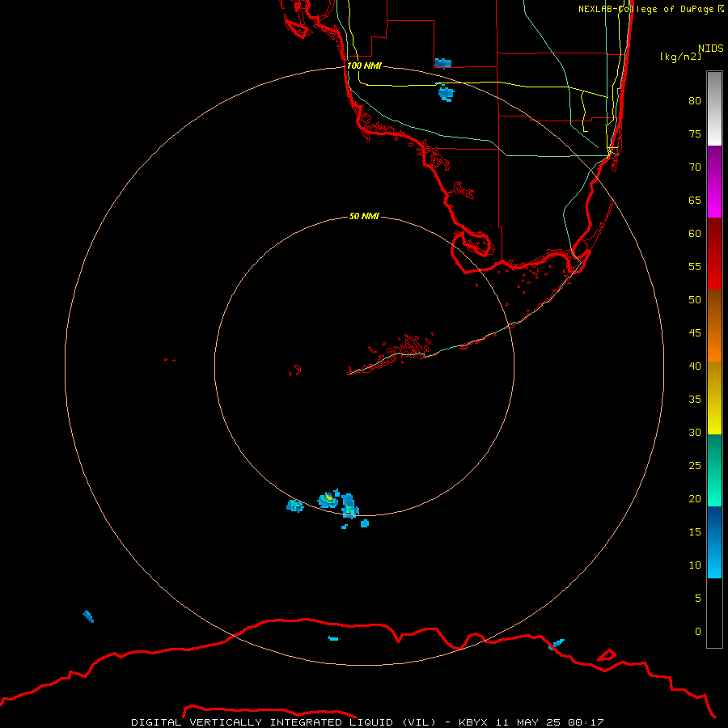Click the blue-green echo on the southern 50 NMI ring

[x=349, y=506]
